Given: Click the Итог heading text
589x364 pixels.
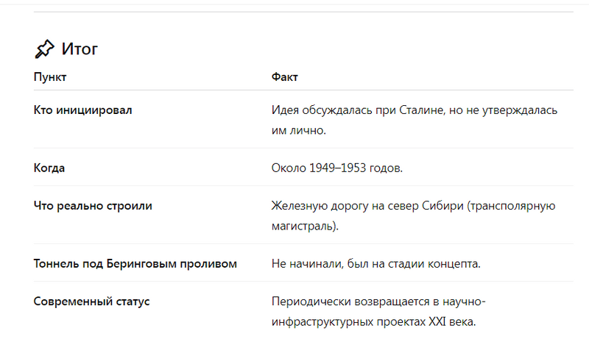Looking at the screenshot, I should (x=80, y=49).
